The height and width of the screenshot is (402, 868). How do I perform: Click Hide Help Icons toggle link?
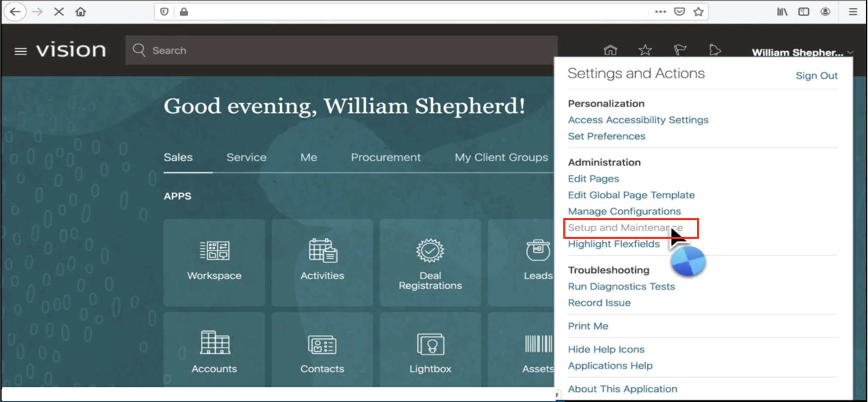click(606, 349)
